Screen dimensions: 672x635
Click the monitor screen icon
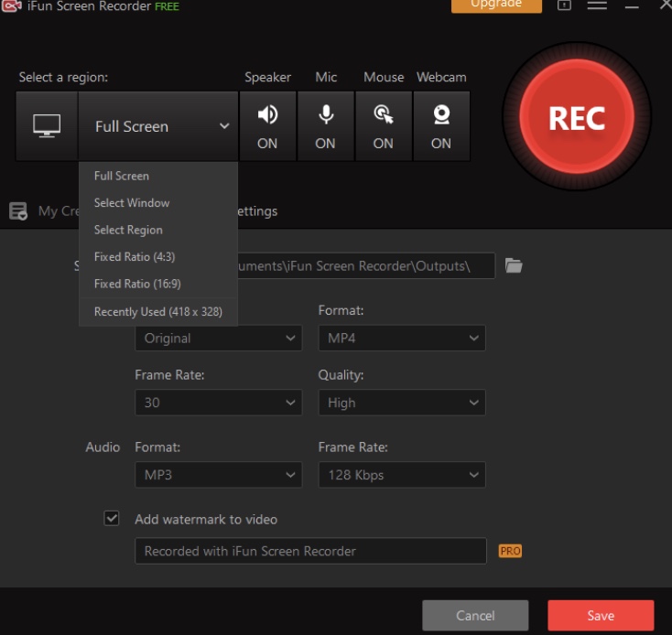click(47, 126)
